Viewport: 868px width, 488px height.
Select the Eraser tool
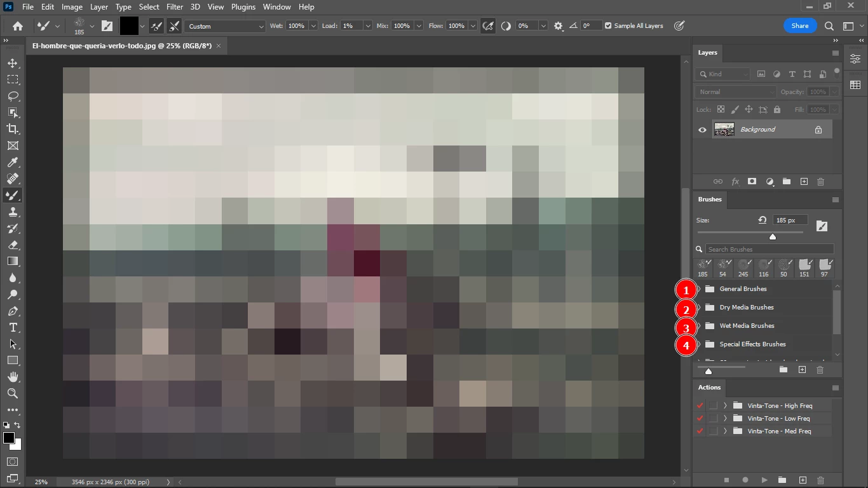[x=13, y=245]
